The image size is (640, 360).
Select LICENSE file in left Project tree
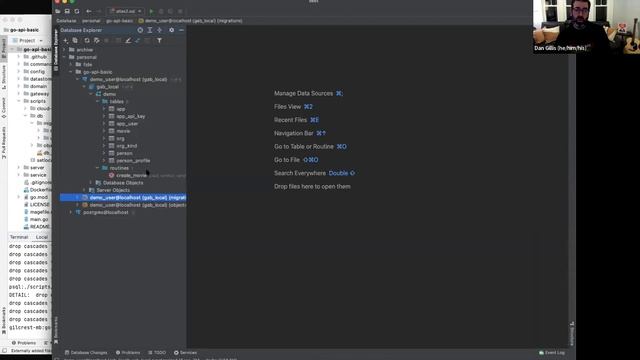[39, 204]
